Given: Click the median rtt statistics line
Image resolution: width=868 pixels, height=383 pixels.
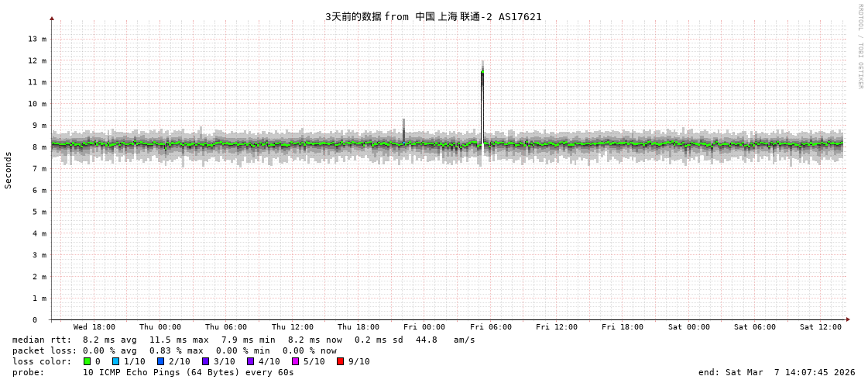Looking at the screenshot, I should 244,340.
